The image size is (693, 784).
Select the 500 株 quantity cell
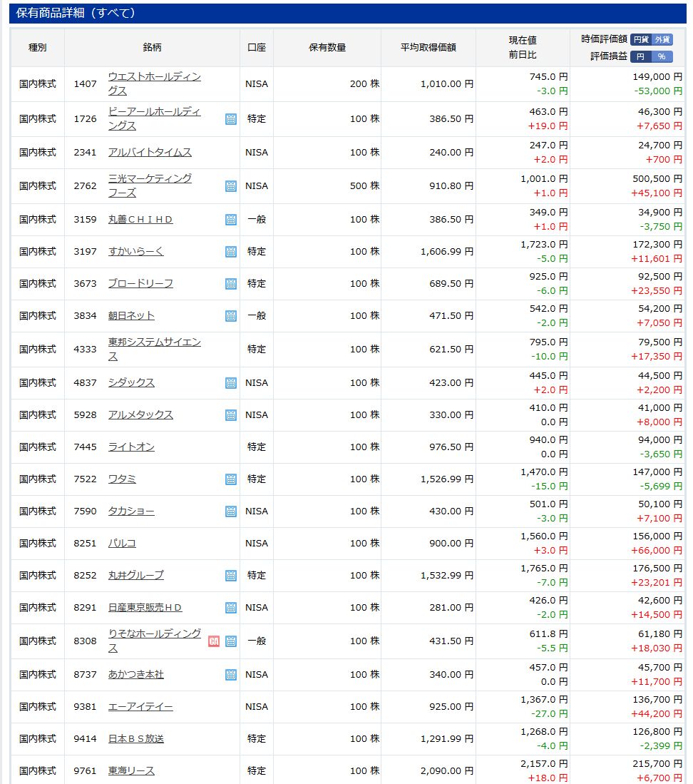365,186
